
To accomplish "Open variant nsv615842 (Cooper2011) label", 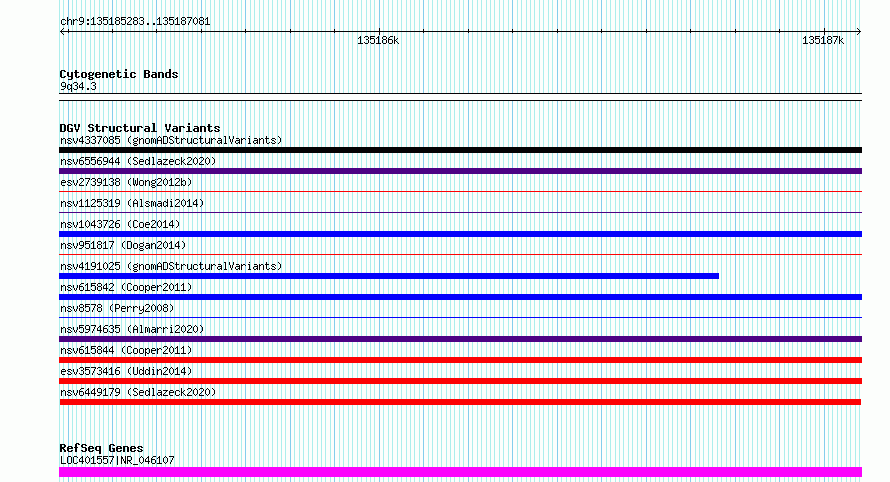I will (126, 287).
